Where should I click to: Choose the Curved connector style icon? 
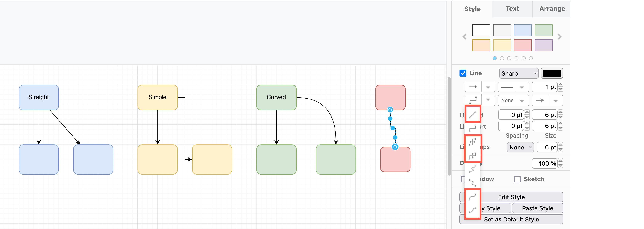click(473, 197)
